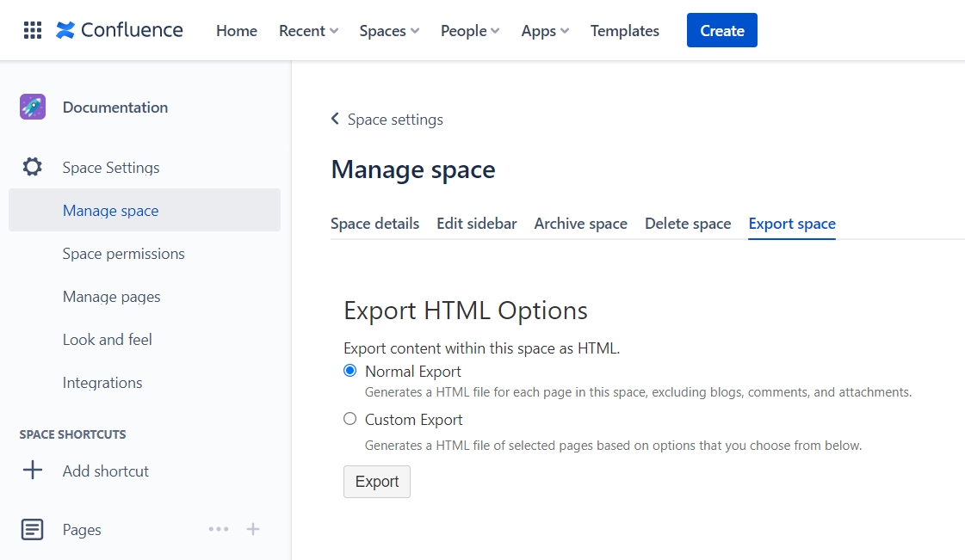Select the Normal Export radio button

pyautogui.click(x=350, y=371)
